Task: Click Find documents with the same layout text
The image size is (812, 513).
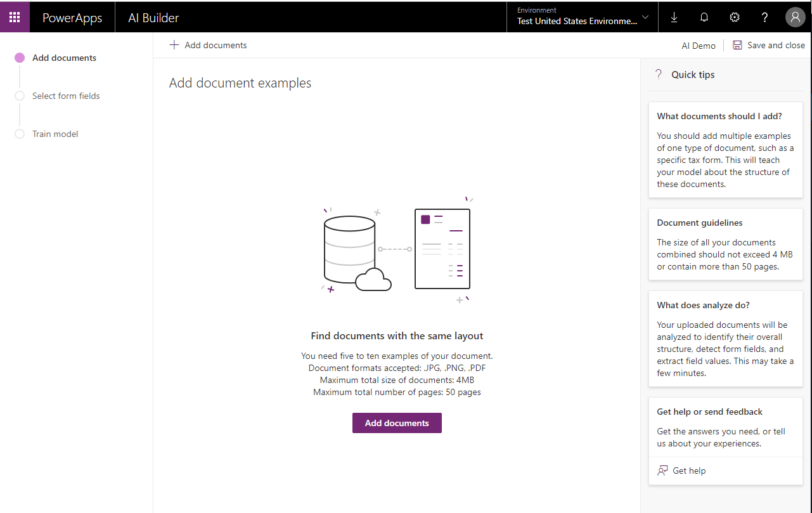Action: click(x=397, y=335)
